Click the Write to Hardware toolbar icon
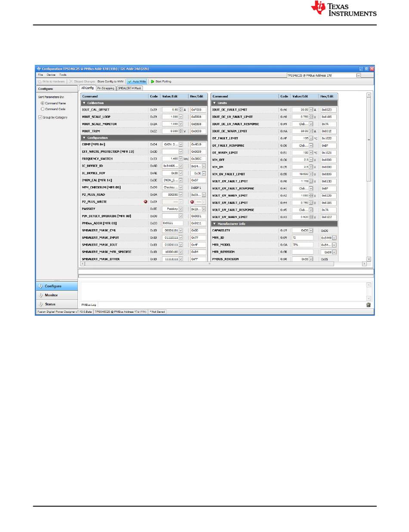 (40, 81)
